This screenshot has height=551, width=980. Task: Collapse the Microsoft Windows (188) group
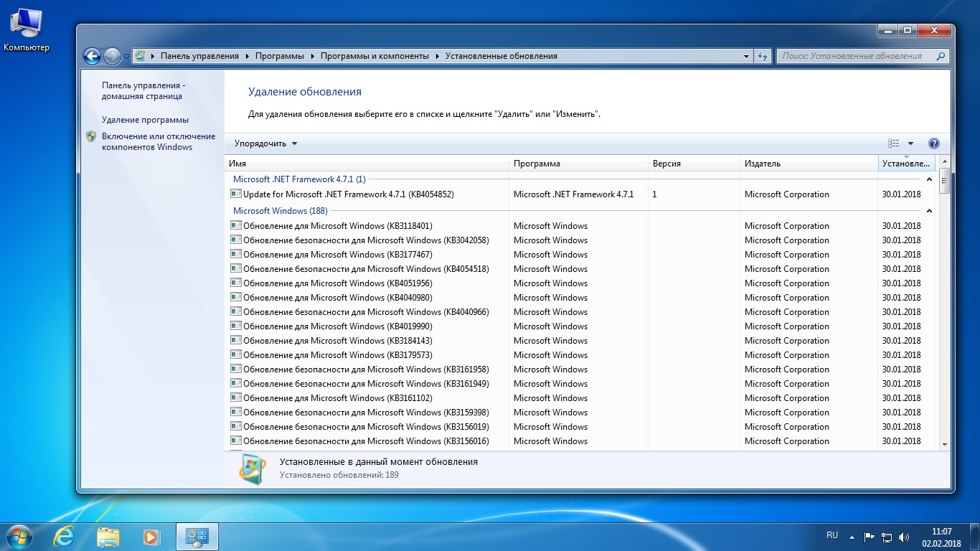[929, 211]
